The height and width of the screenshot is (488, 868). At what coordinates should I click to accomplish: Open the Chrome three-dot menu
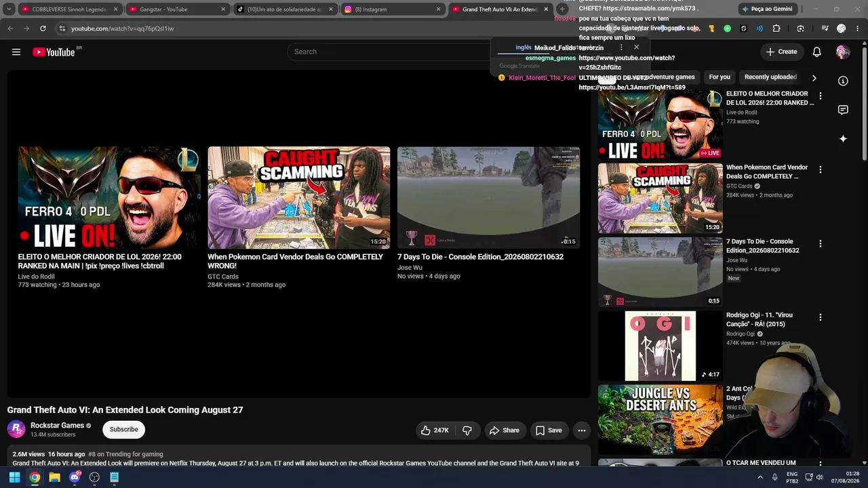(857, 28)
